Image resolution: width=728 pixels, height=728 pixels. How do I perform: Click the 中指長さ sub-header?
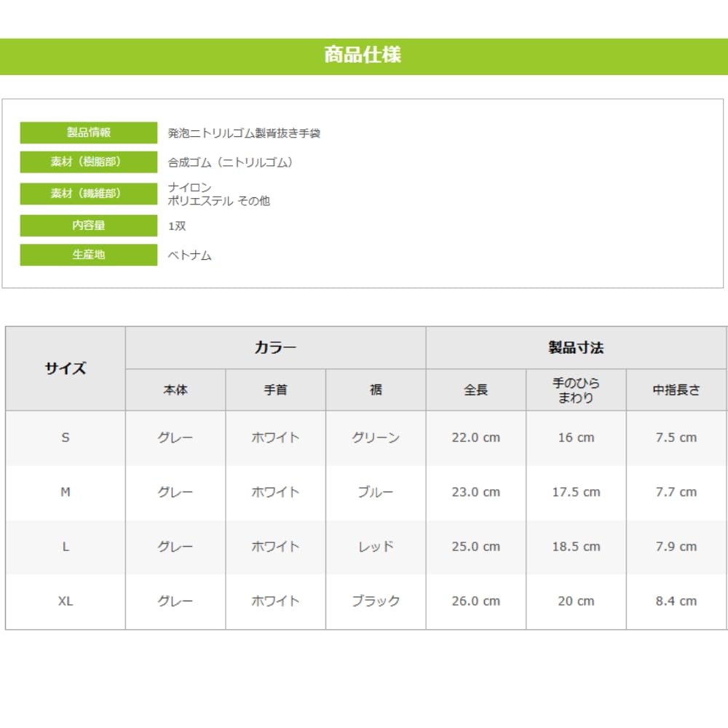[676, 390]
